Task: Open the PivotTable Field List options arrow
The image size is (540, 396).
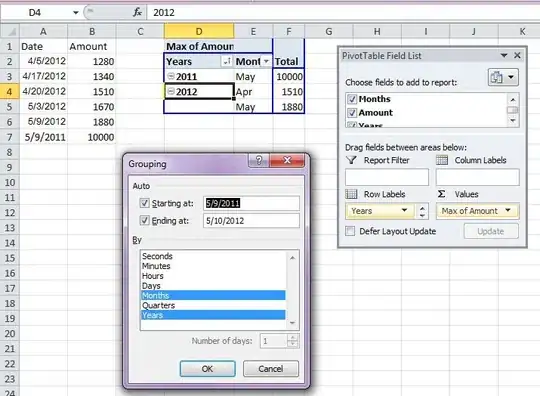Action: pos(504,55)
